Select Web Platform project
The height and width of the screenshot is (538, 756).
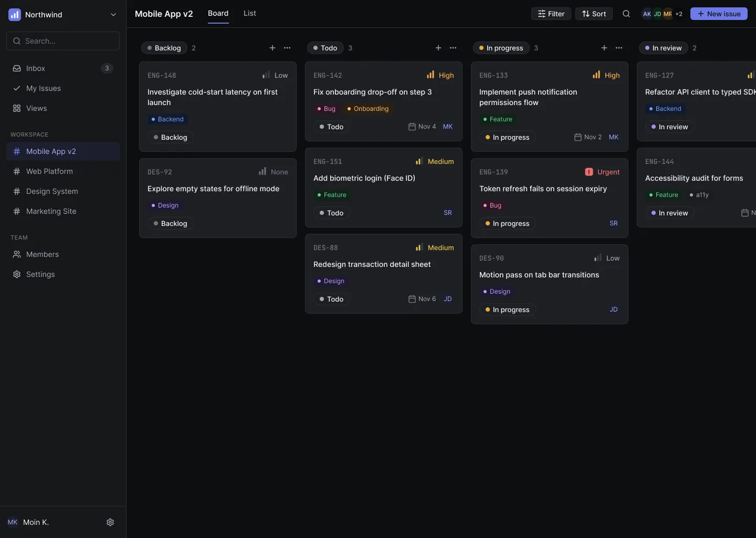63,171
